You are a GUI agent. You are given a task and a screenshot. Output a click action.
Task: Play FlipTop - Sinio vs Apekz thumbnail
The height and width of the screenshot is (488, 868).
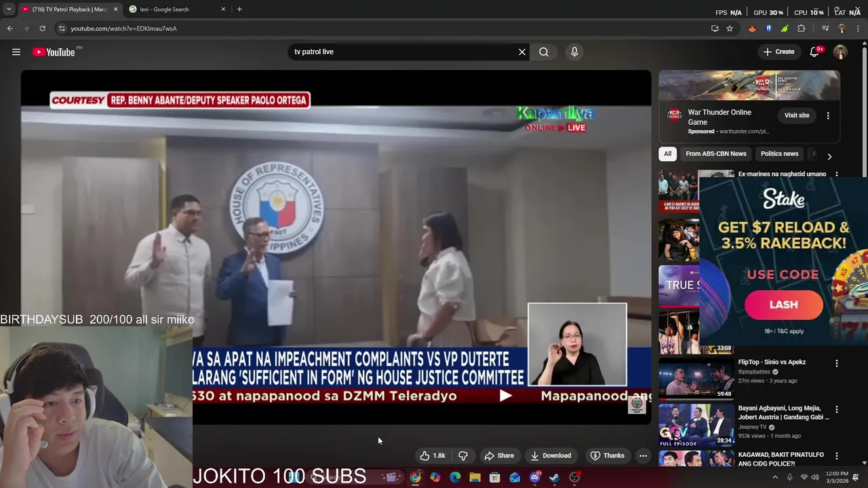tap(696, 378)
